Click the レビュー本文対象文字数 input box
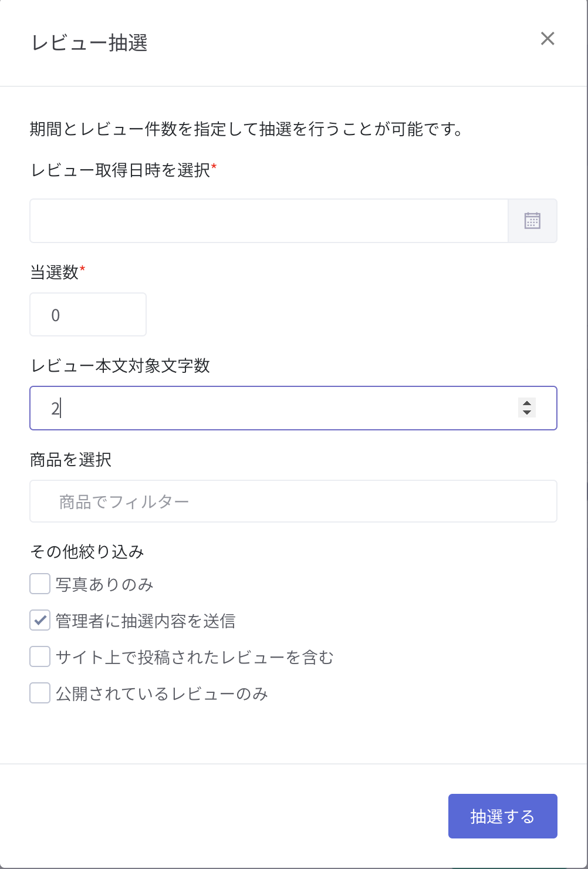 pyautogui.click(x=282, y=408)
